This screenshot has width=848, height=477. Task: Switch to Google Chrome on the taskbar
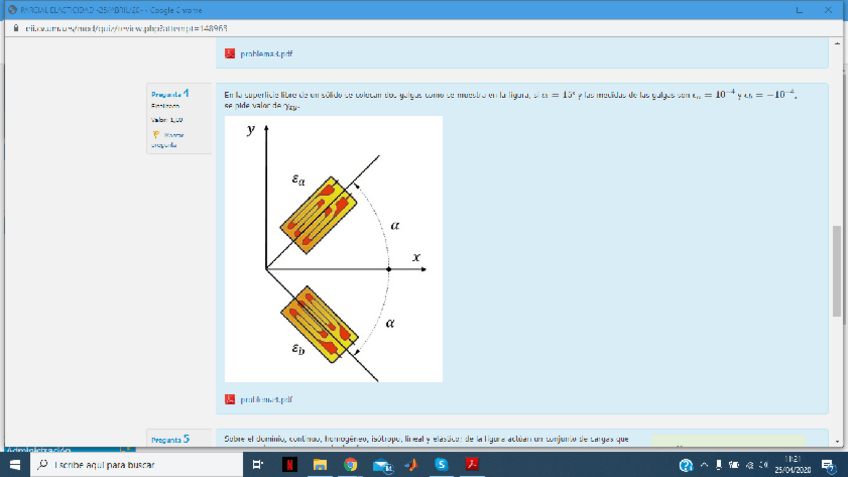coord(350,465)
